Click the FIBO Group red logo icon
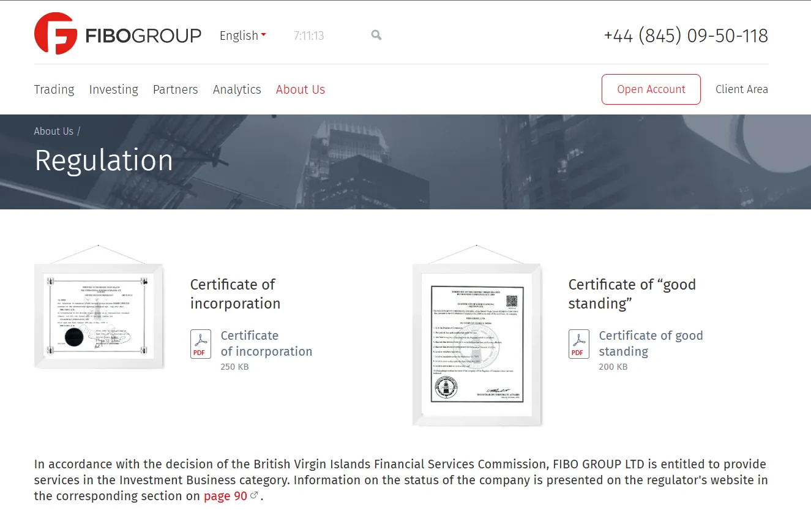Viewport: 811px width, 532px height. [56, 33]
